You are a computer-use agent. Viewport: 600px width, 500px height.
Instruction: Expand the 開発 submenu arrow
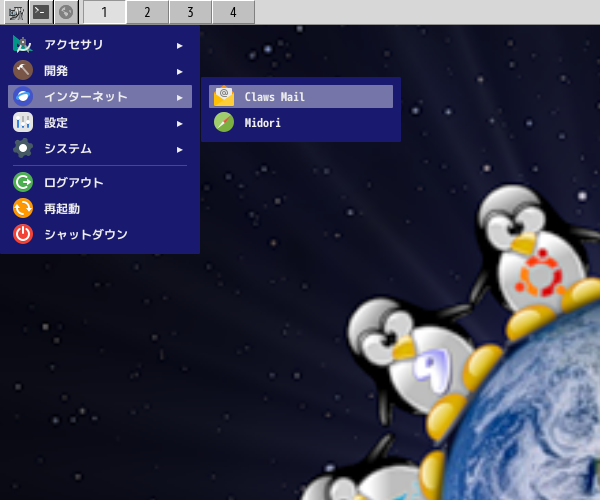(179, 72)
